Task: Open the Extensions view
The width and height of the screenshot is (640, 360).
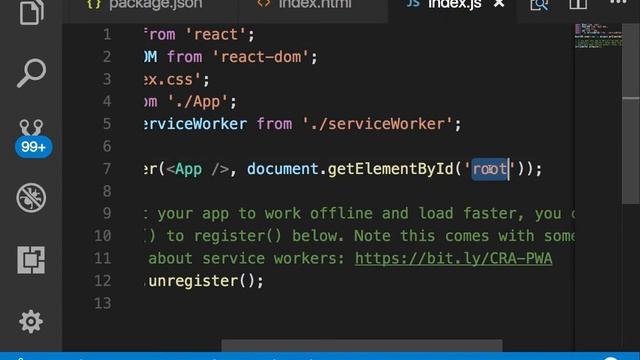Action: coord(31,260)
